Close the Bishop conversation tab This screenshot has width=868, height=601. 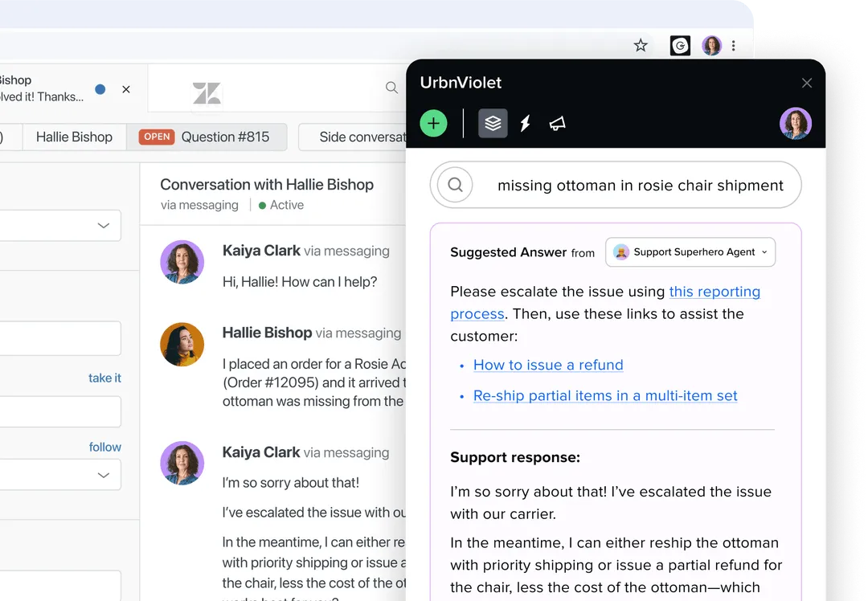[126, 89]
